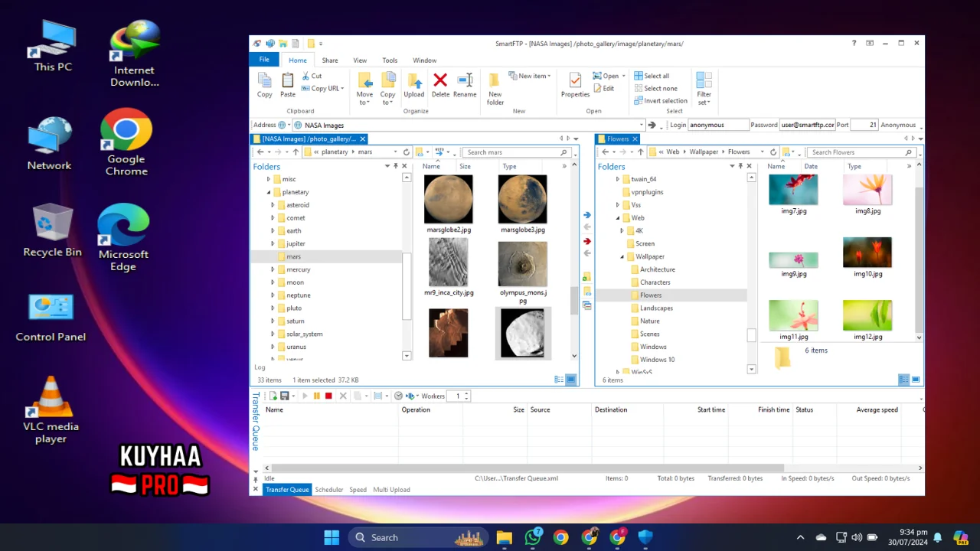Create a New folder from ribbon

(495, 89)
